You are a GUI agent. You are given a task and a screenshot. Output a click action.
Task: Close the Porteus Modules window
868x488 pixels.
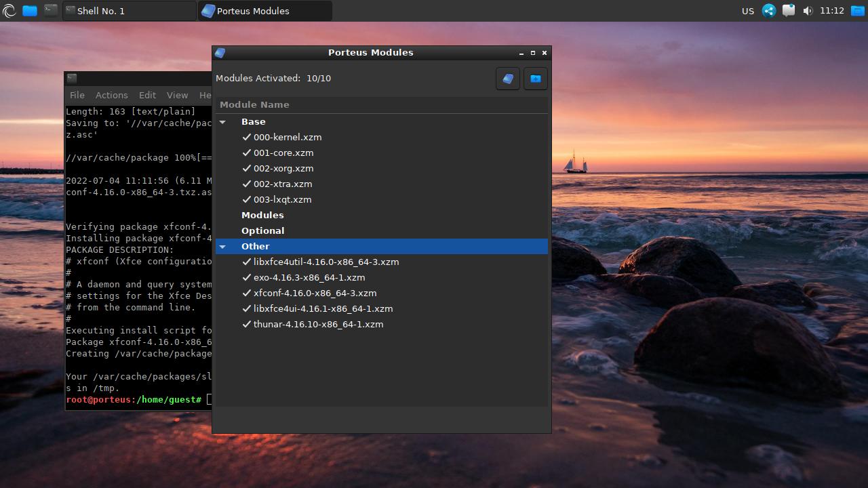545,53
